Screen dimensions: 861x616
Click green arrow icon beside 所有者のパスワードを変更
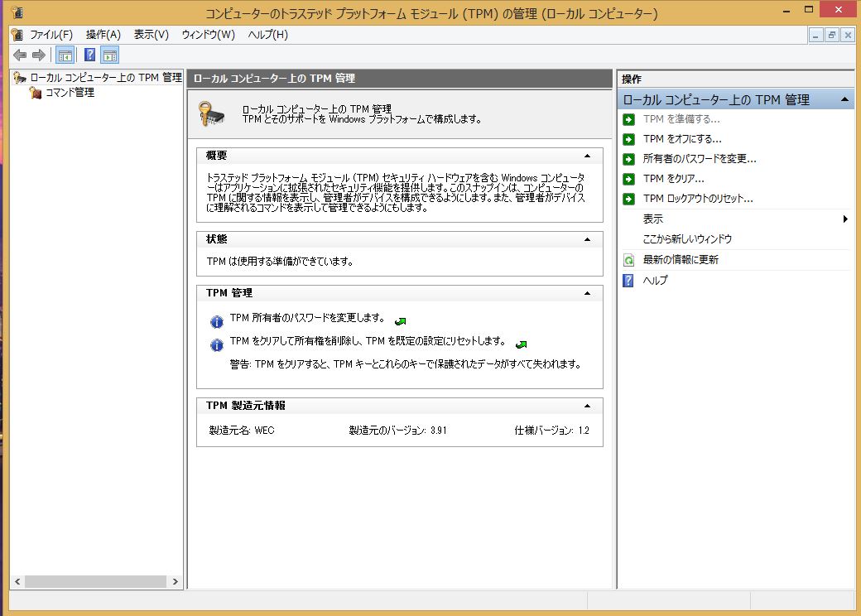(628, 159)
